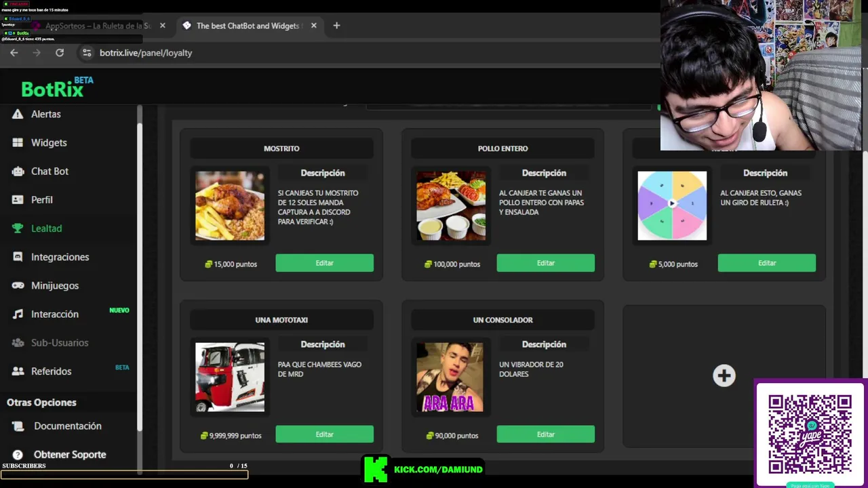Open the Alertas menu item
This screenshot has width=868, height=488.
[45, 114]
